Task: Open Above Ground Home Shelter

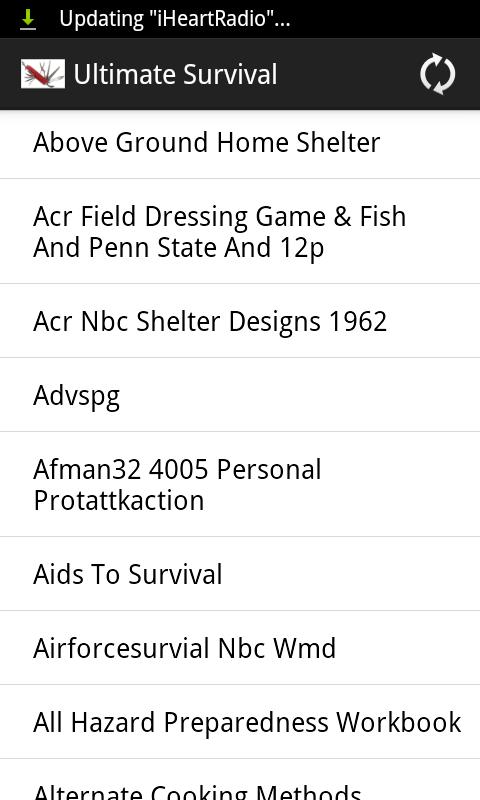Action: click(240, 142)
